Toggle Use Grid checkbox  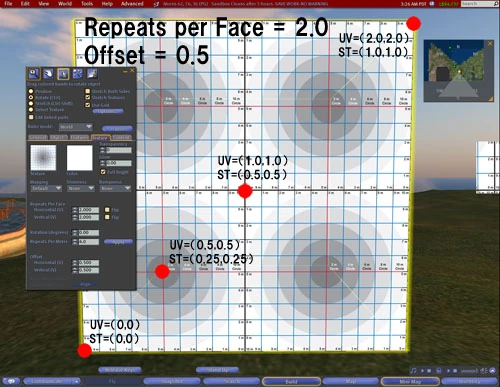[88, 105]
